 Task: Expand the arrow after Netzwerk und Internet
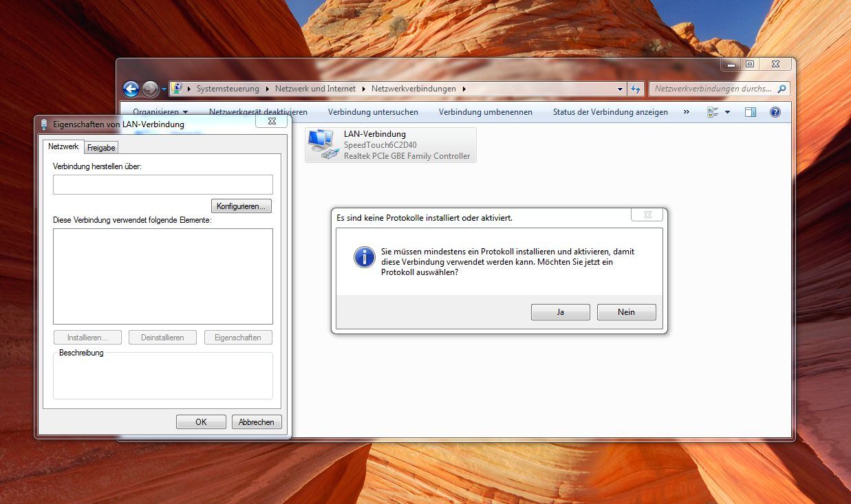[x=364, y=89]
